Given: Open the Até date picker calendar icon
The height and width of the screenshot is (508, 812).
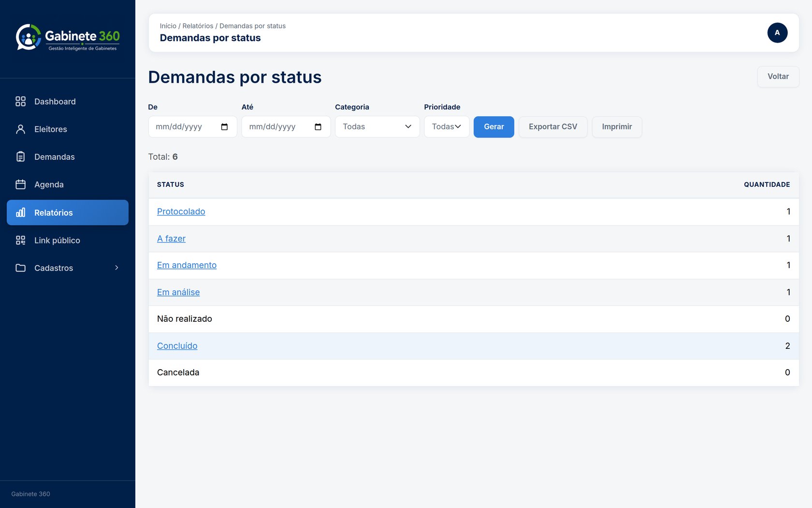Looking at the screenshot, I should point(318,127).
